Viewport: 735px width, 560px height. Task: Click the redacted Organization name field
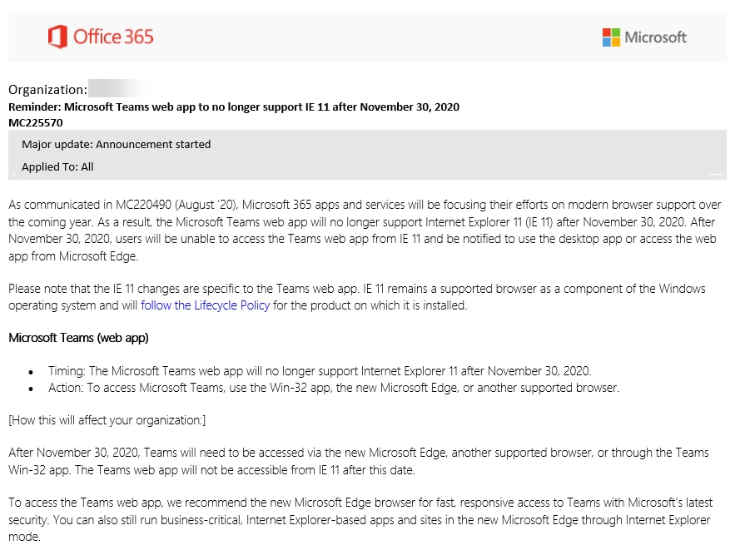[x=117, y=88]
